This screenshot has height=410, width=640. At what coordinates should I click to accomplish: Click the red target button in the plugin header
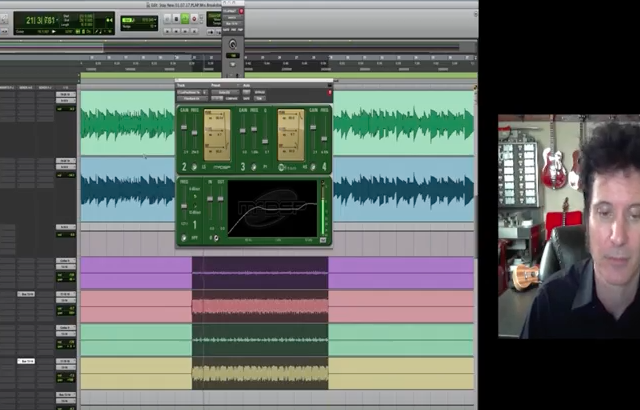point(330,93)
